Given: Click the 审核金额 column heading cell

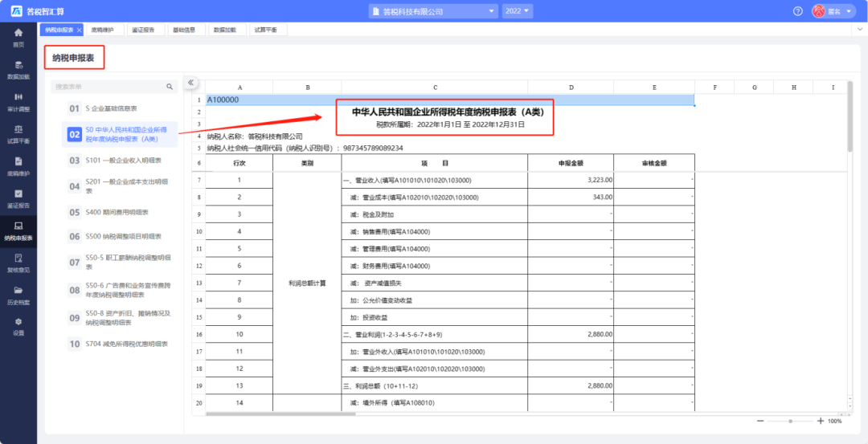Looking at the screenshot, I should (x=654, y=163).
